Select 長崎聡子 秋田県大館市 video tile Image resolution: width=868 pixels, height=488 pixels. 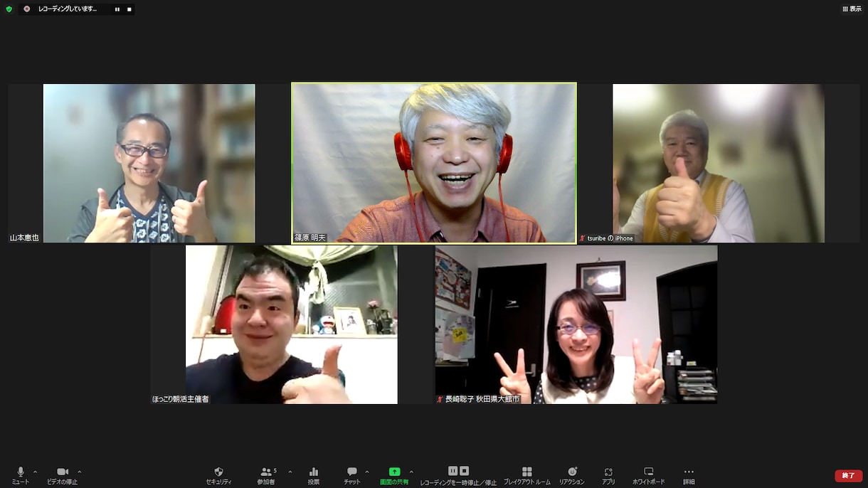click(x=576, y=324)
